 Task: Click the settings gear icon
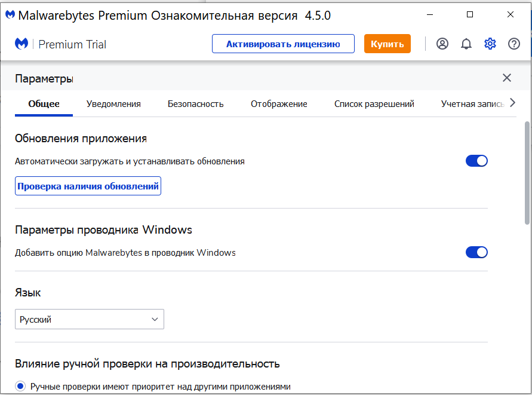click(x=490, y=44)
